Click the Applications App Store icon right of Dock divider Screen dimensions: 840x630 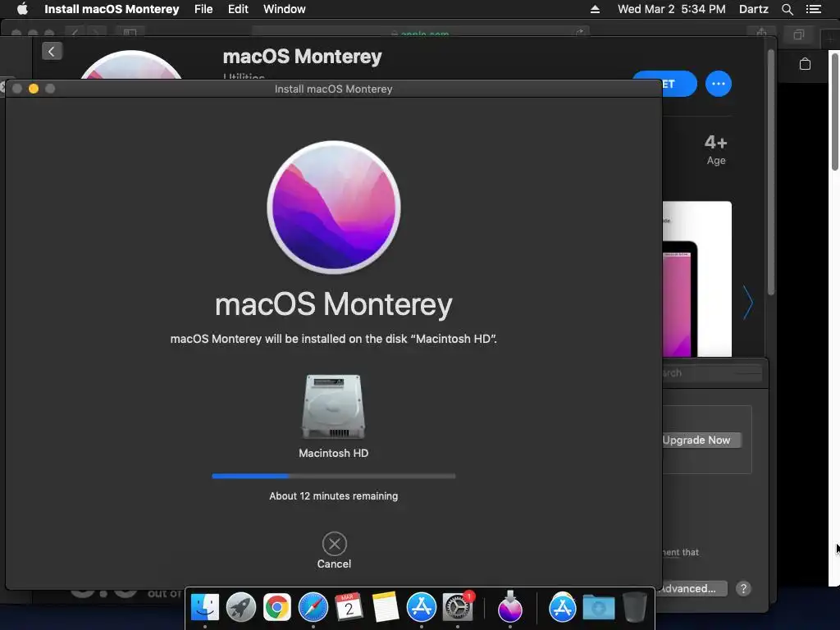coord(562,607)
